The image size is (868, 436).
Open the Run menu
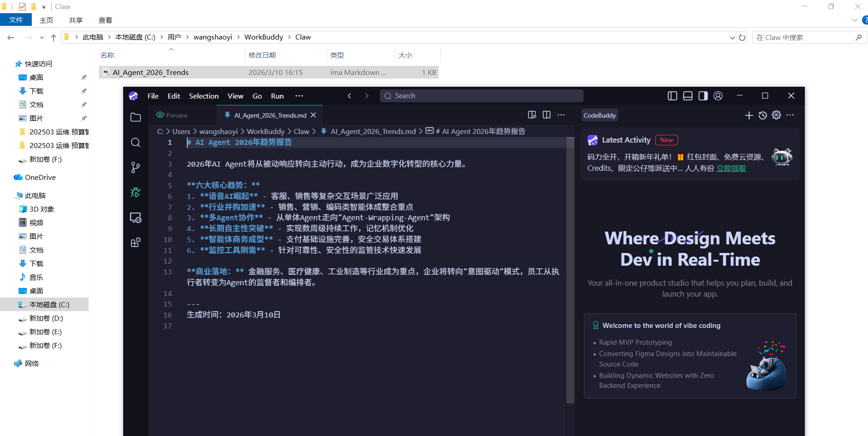tap(277, 96)
